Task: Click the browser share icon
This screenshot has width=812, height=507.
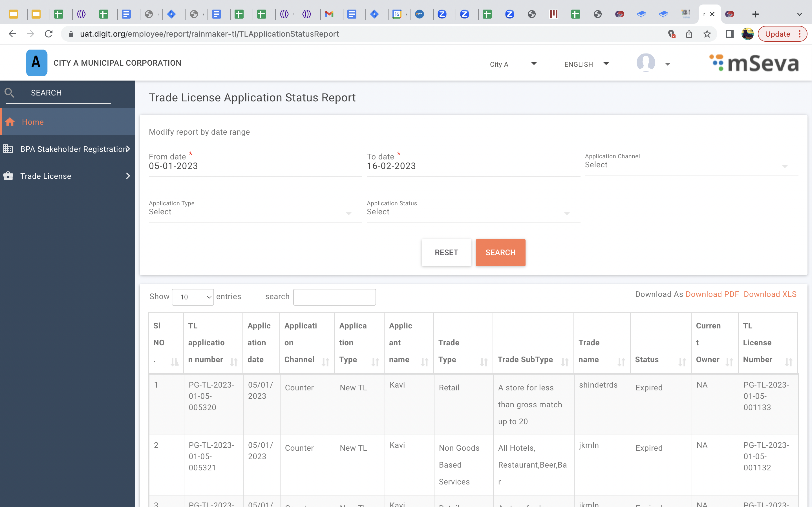Action: (689, 34)
